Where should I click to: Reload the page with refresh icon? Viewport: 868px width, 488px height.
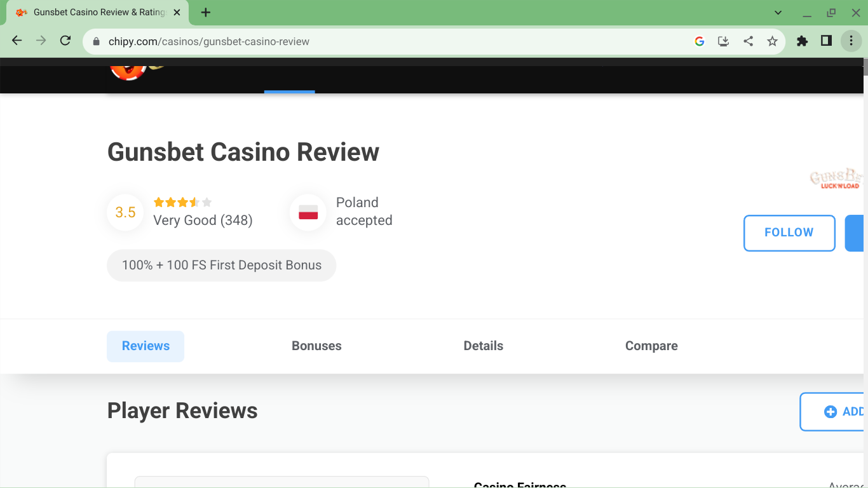pyautogui.click(x=65, y=41)
